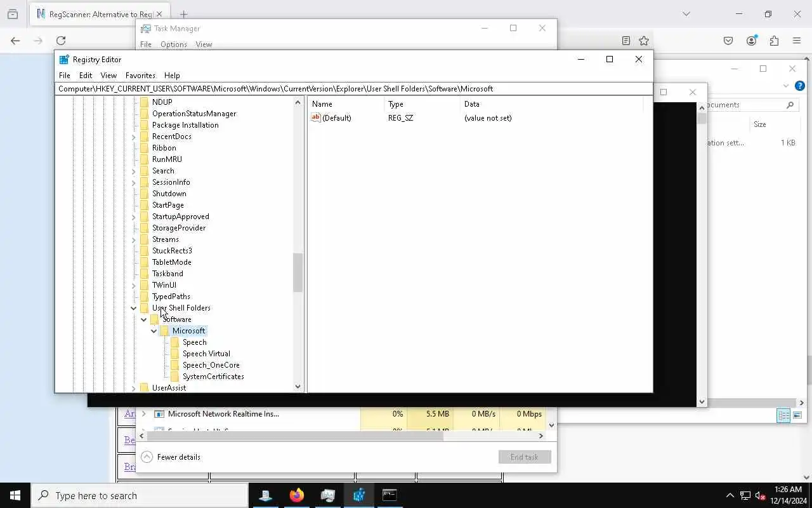
Task: Select the StartPage key folder icon
Action: click(x=144, y=205)
